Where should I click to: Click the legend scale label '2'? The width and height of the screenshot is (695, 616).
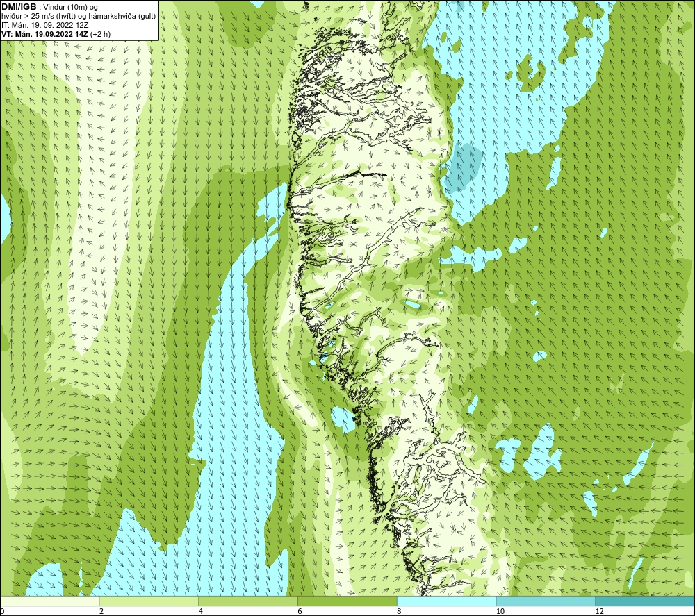[101, 611]
